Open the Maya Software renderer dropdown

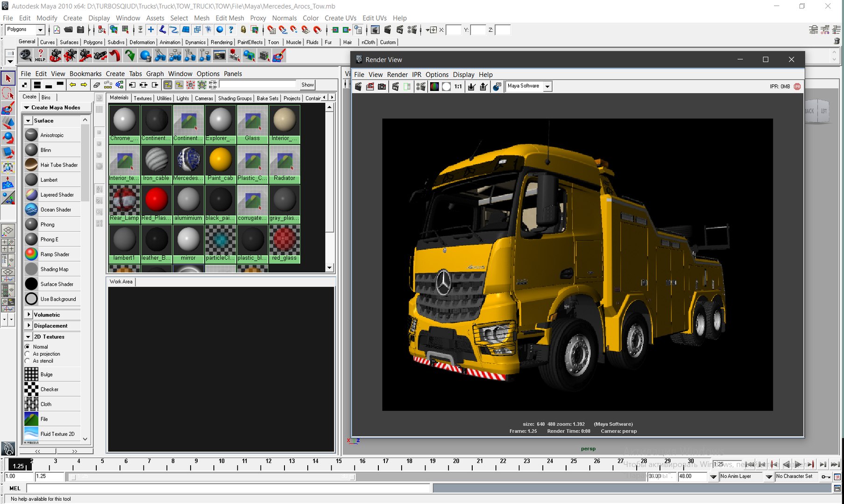[x=547, y=86]
